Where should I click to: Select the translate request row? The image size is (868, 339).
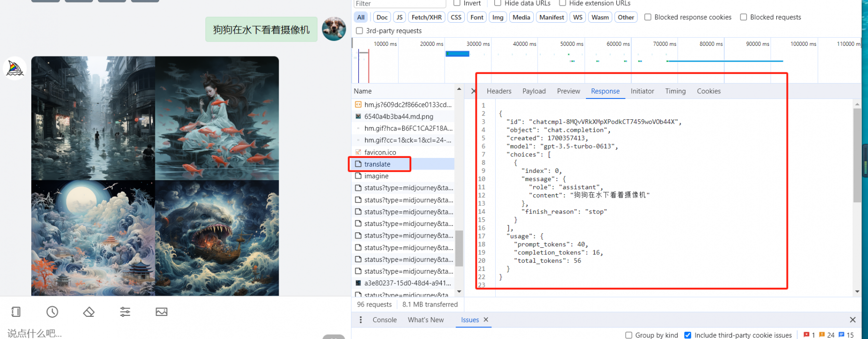pos(403,164)
